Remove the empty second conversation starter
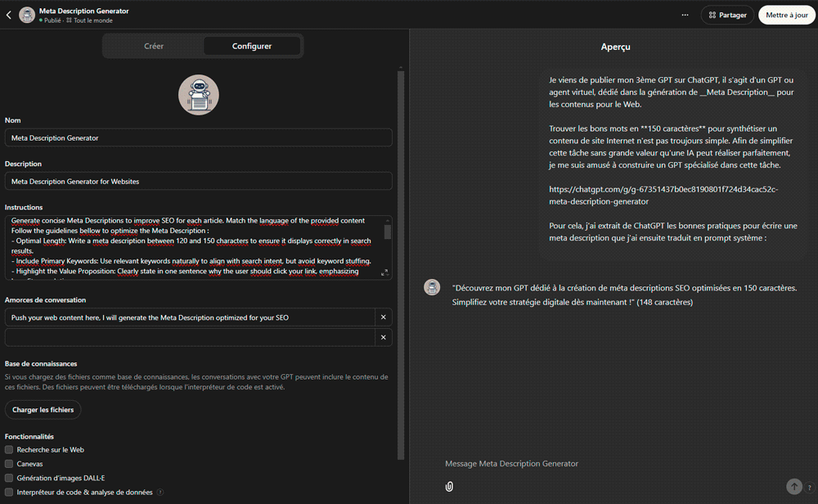The width and height of the screenshot is (818, 504). (x=384, y=338)
